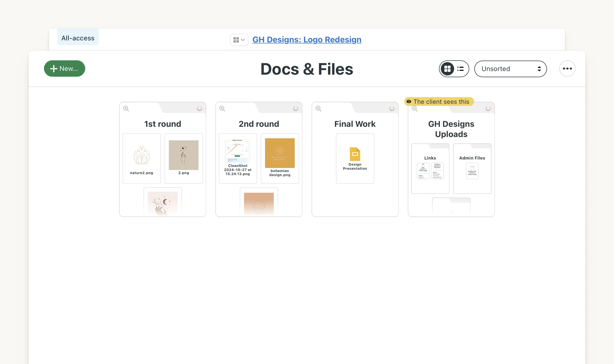Click the magnifier zoom icon on the Final Work card
The image size is (614, 364).
(318, 108)
